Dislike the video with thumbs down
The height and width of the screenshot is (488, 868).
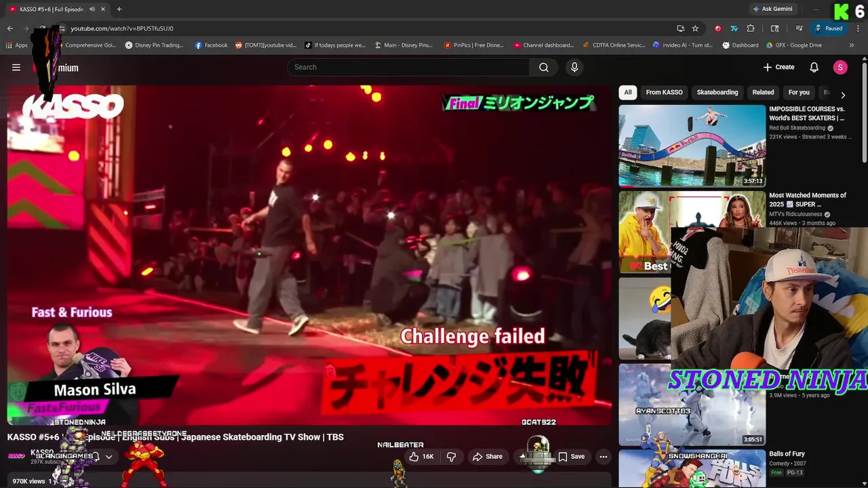(451, 457)
